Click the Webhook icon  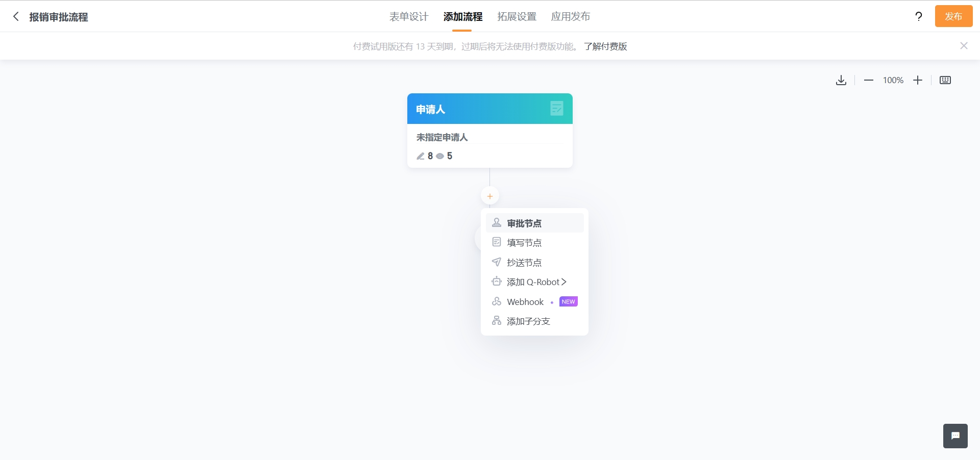[497, 301]
